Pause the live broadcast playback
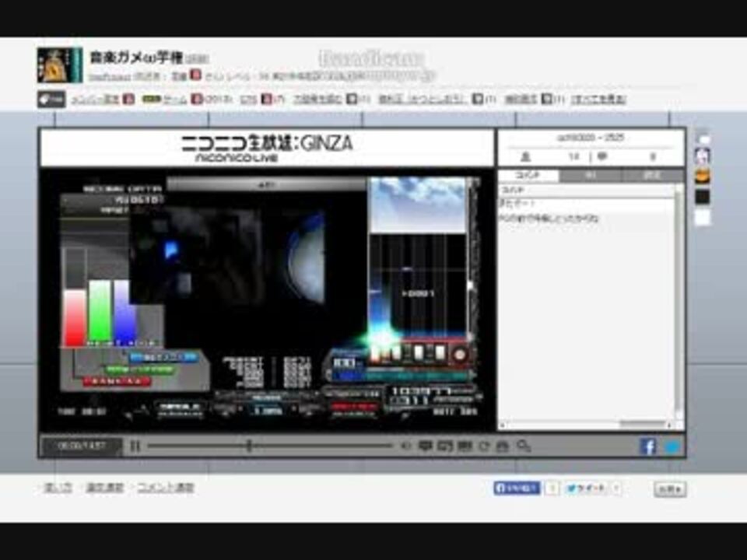 135,446
